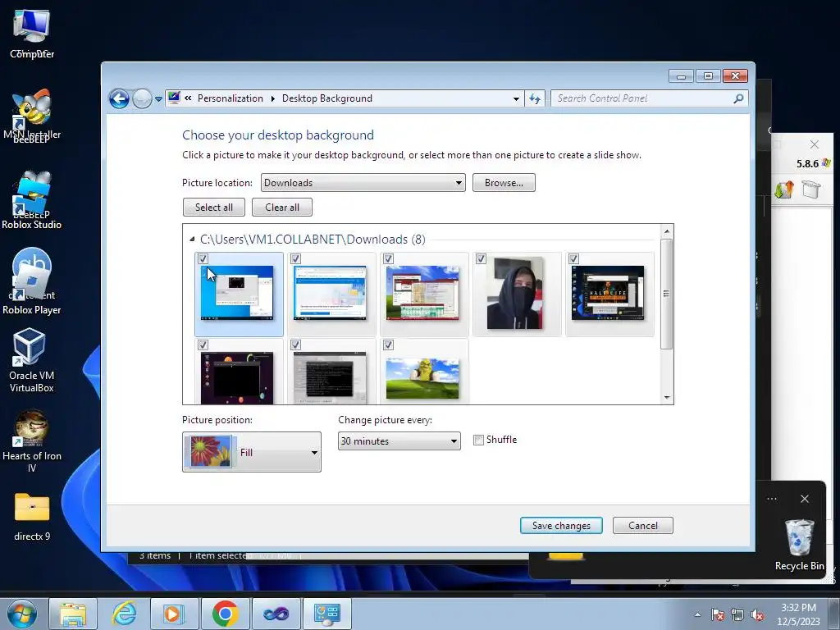The height and width of the screenshot is (630, 840).
Task: Open Oracle VM VirtualBox desktop shortcut
Action: pos(30,360)
